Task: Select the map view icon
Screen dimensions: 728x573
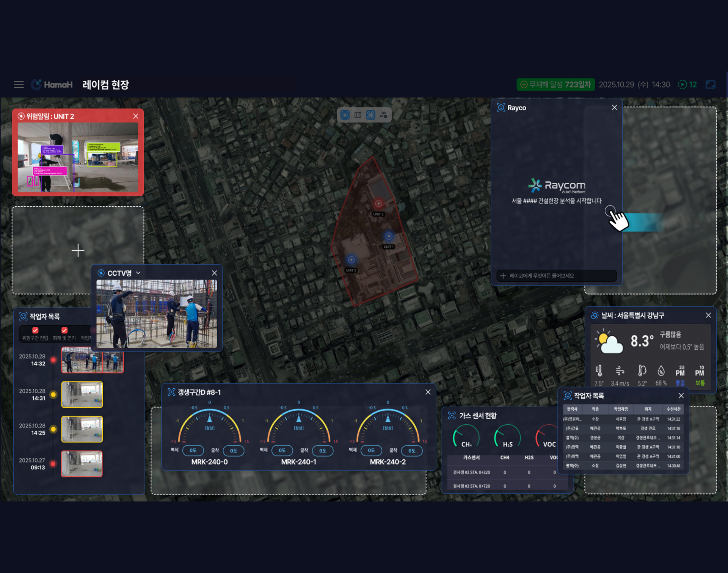Action: (x=358, y=115)
